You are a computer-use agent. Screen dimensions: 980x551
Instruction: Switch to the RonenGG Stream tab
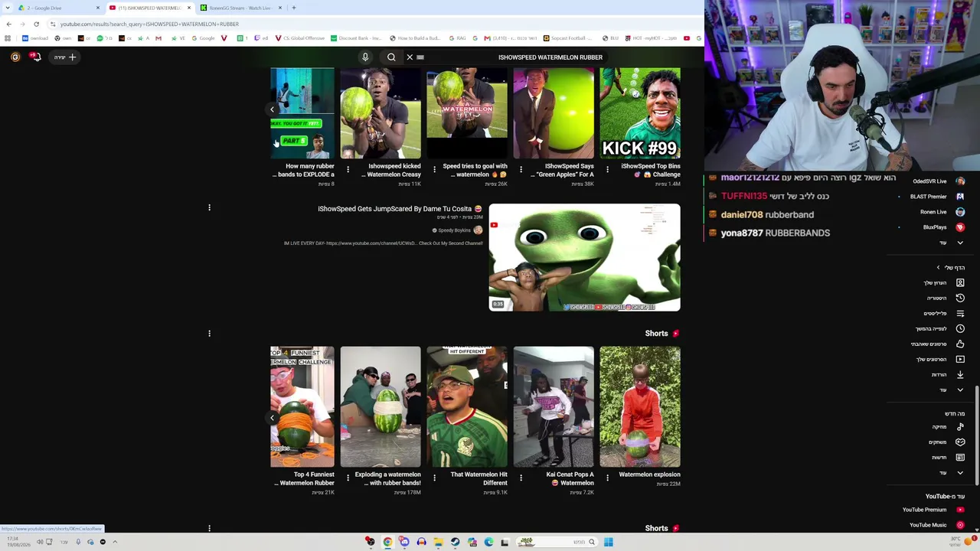241,8
